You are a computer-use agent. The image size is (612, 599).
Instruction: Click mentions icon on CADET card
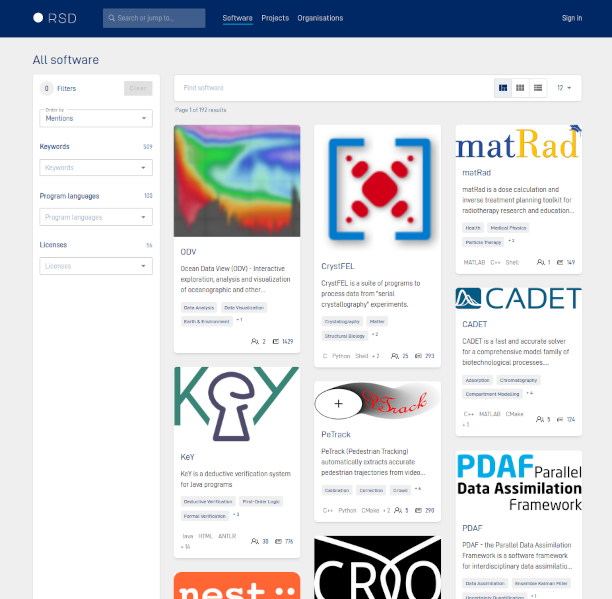560,419
